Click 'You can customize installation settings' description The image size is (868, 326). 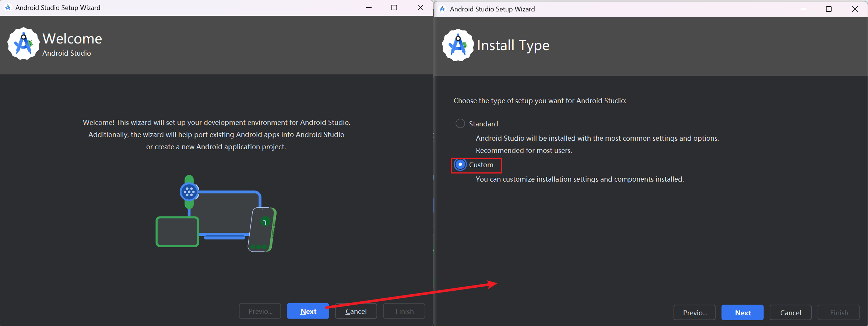coord(580,179)
